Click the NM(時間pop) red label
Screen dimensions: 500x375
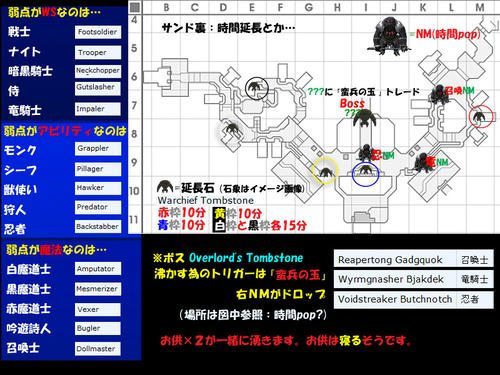[x=448, y=34]
